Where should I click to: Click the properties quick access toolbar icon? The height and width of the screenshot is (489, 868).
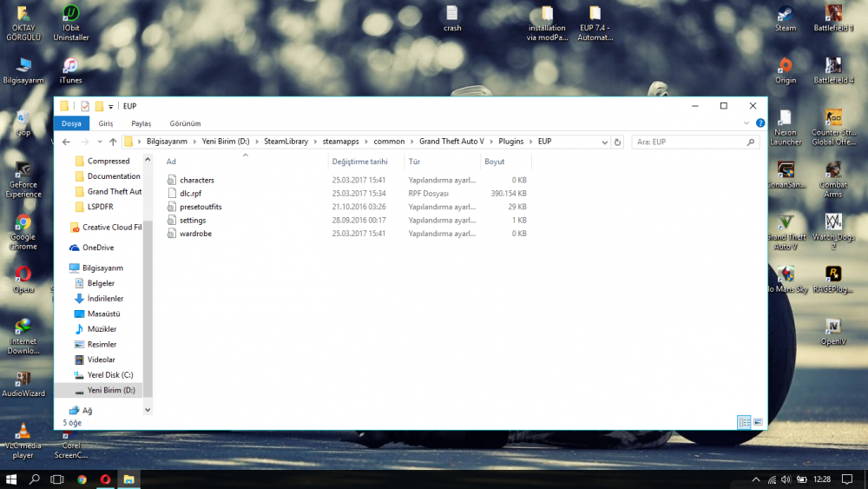85,106
